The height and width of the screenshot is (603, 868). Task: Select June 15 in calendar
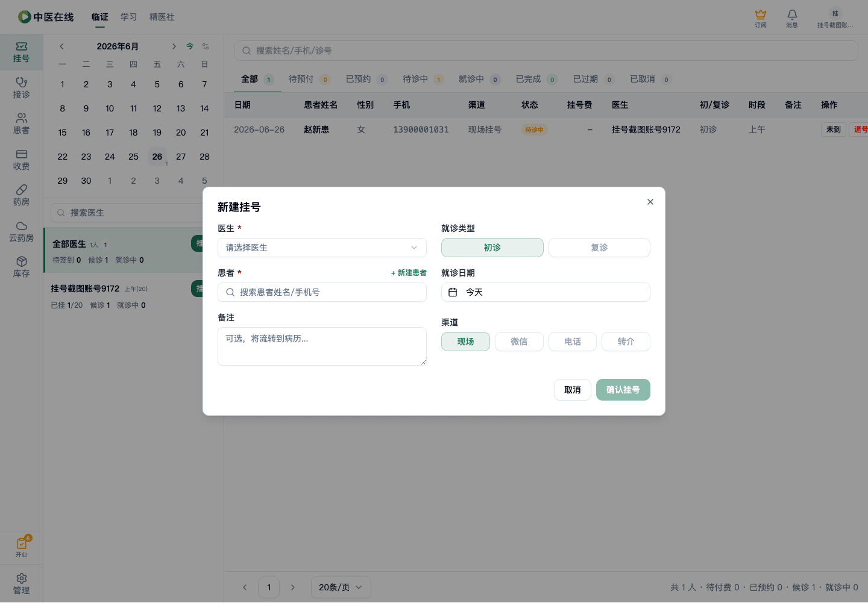point(63,133)
